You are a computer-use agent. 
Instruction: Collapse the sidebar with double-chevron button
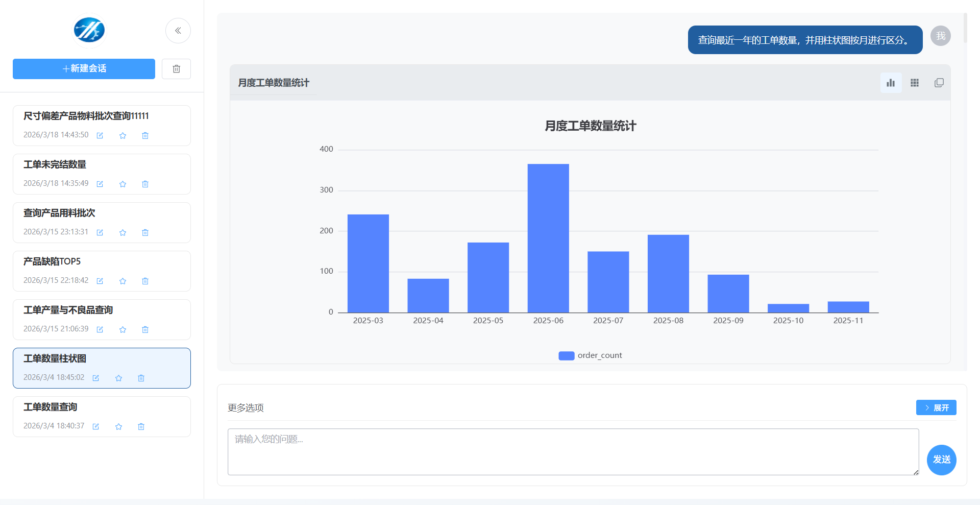pyautogui.click(x=178, y=31)
